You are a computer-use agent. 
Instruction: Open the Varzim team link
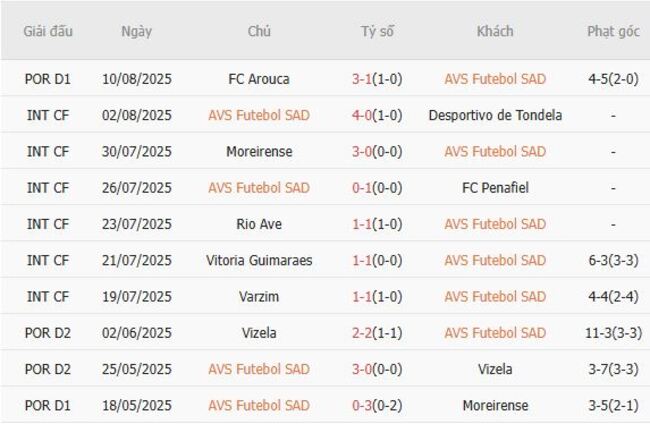point(259,297)
